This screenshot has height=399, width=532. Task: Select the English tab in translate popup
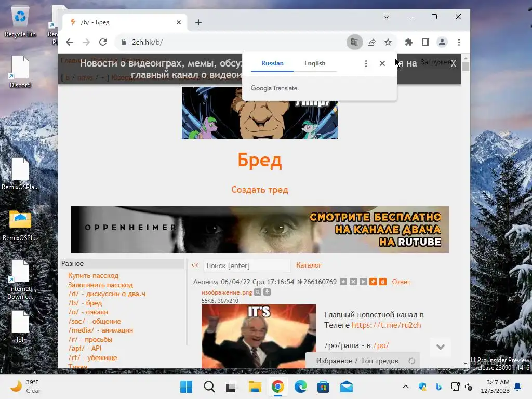tap(315, 63)
